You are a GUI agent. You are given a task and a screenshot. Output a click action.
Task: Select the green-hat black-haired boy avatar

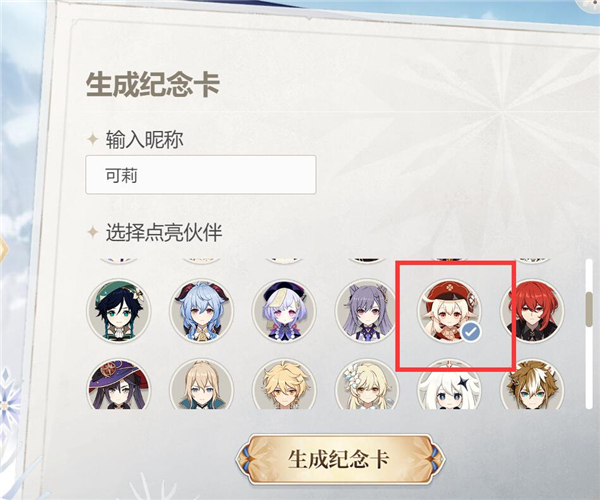119,311
